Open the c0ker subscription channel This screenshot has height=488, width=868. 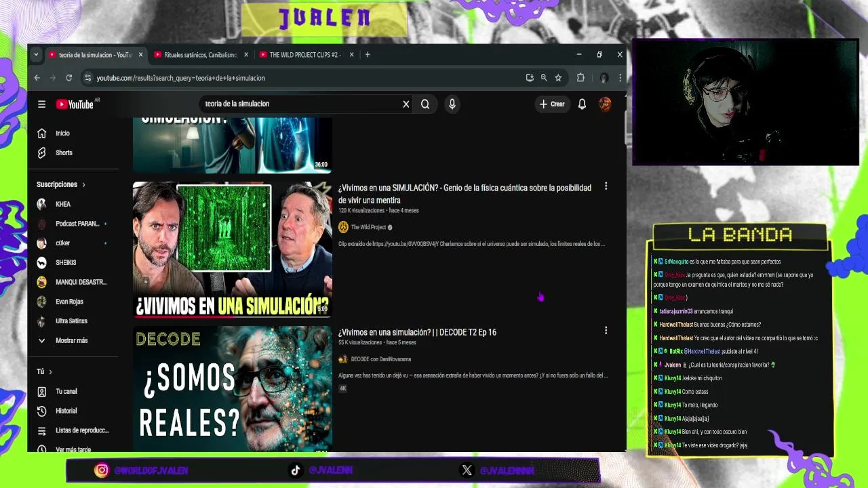click(63, 243)
